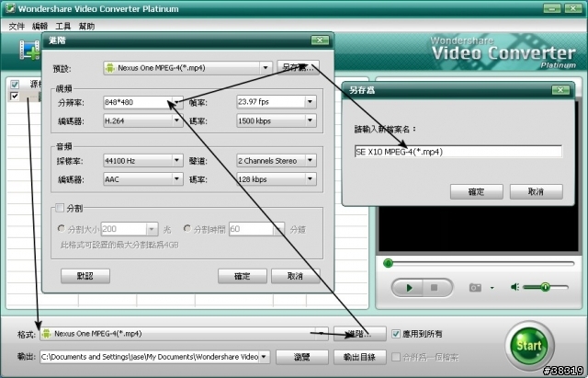Open the 2 Channels Stereo dropdown

click(x=311, y=161)
